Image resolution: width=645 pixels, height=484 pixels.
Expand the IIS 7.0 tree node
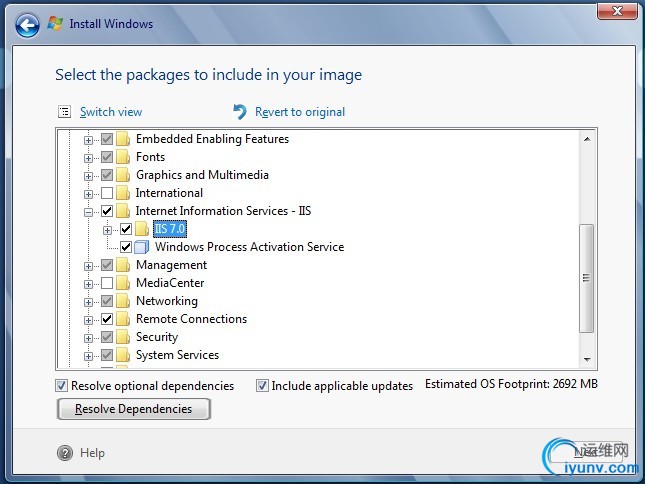point(107,230)
